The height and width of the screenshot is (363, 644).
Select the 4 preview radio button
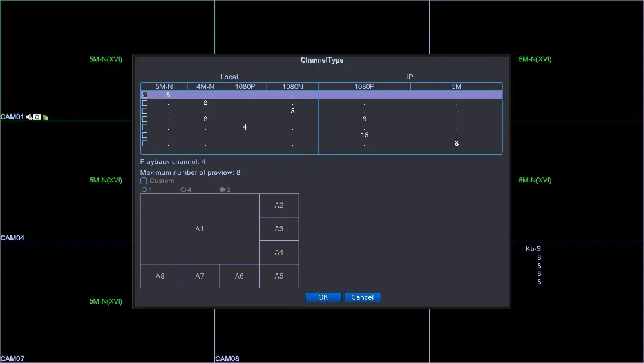tap(183, 190)
